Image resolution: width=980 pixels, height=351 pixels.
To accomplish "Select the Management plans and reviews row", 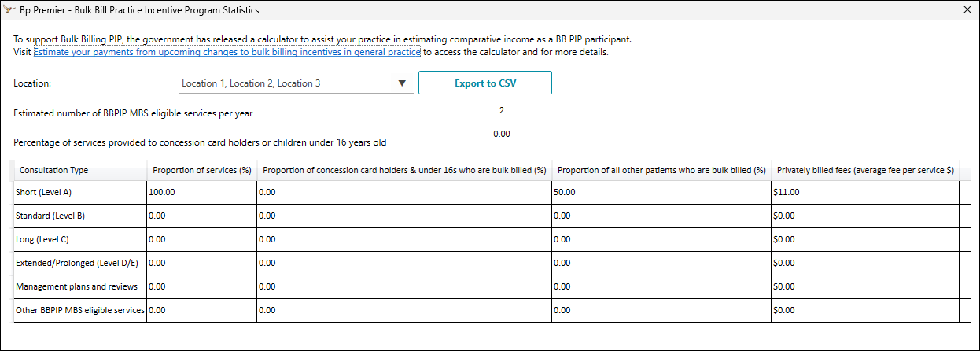I will [76, 286].
